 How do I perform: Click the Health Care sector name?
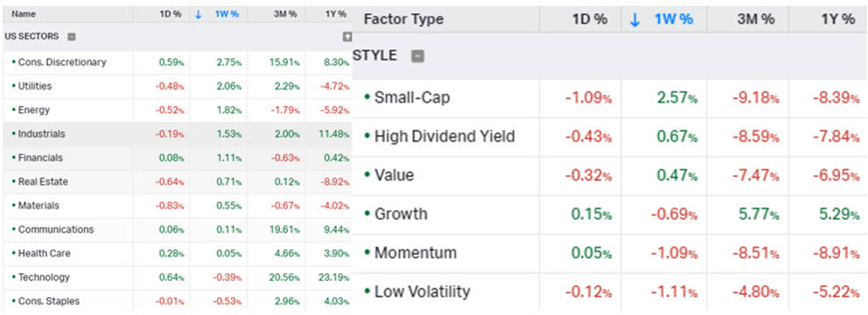45,254
